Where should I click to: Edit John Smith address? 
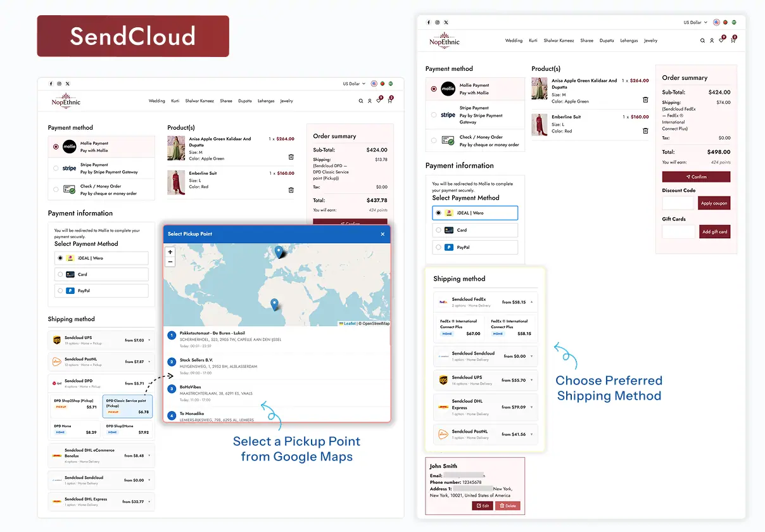coord(481,505)
